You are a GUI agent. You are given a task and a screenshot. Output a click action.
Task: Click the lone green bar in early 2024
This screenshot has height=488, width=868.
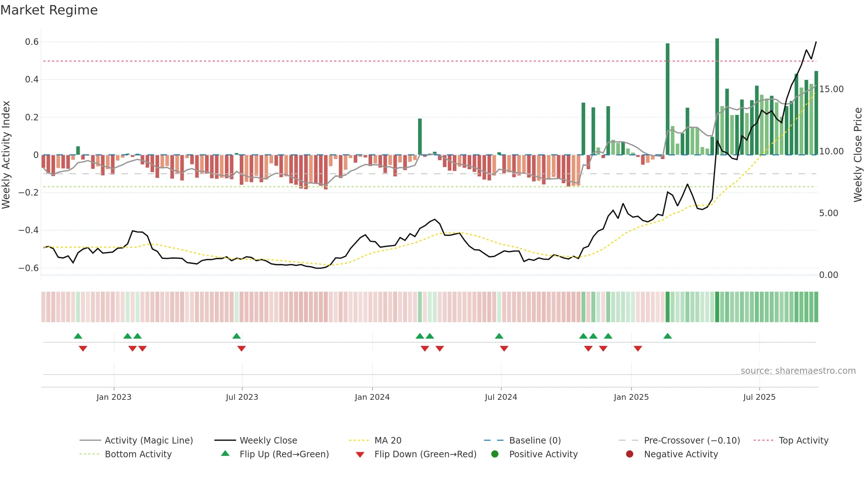point(420,137)
